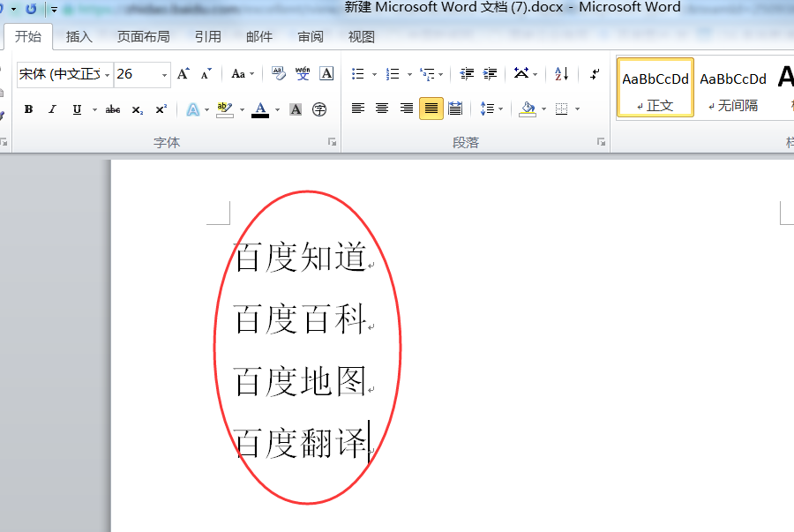
Task: Open the highlight color dropdown arrow
Action: [x=242, y=110]
